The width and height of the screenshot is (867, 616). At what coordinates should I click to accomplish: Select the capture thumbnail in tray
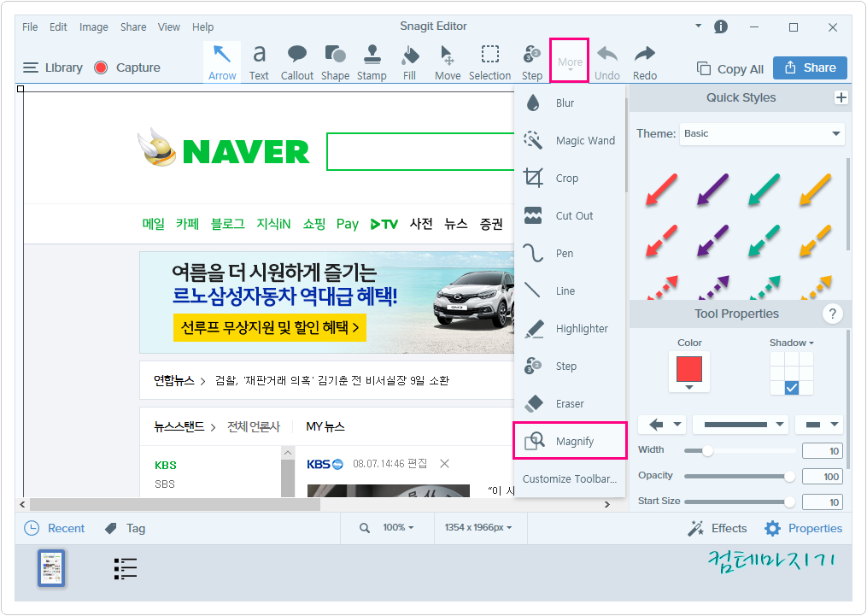pyautogui.click(x=51, y=568)
